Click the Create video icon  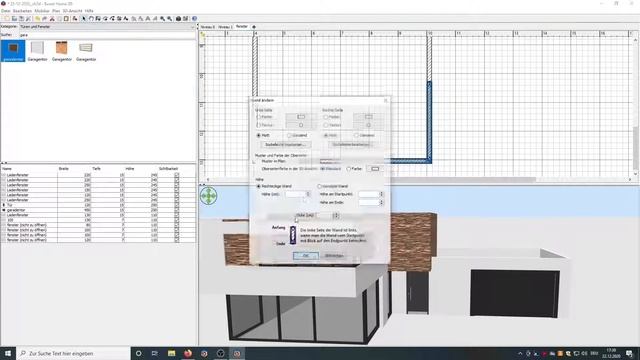[x=185, y=18]
